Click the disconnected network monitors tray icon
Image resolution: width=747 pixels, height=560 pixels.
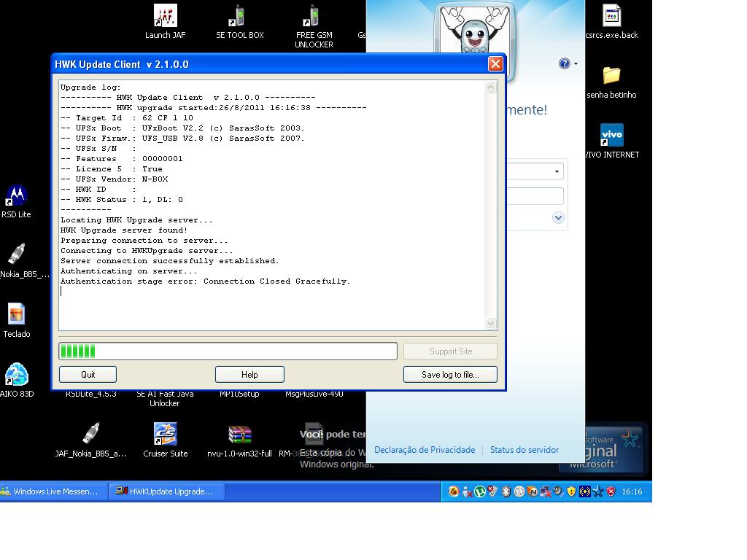coord(545,491)
